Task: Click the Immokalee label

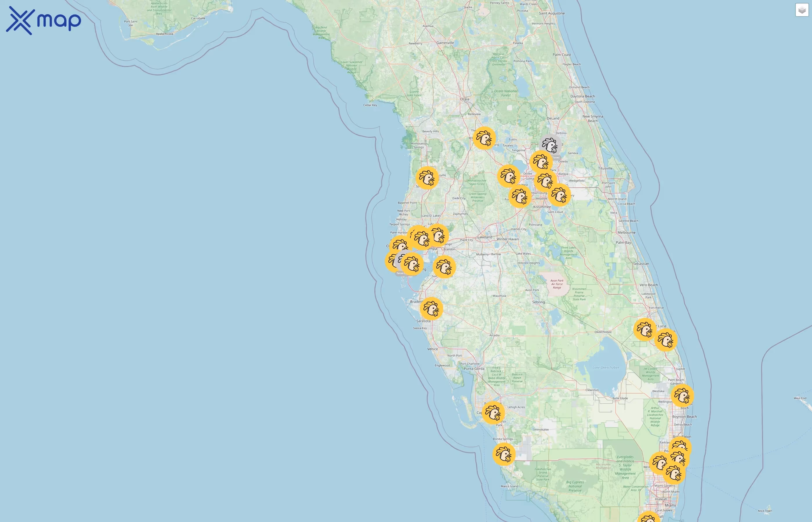Action: click(x=541, y=429)
